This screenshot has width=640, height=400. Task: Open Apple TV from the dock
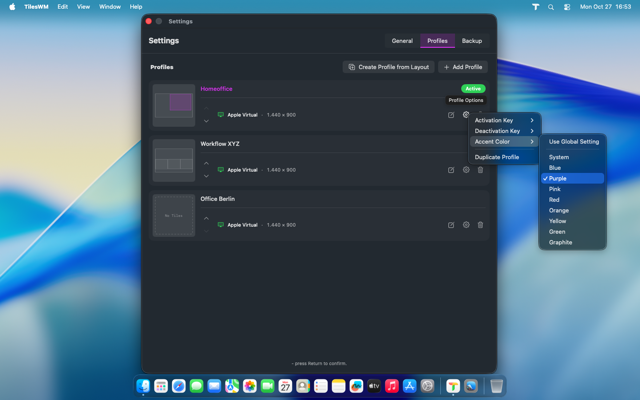tap(374, 386)
